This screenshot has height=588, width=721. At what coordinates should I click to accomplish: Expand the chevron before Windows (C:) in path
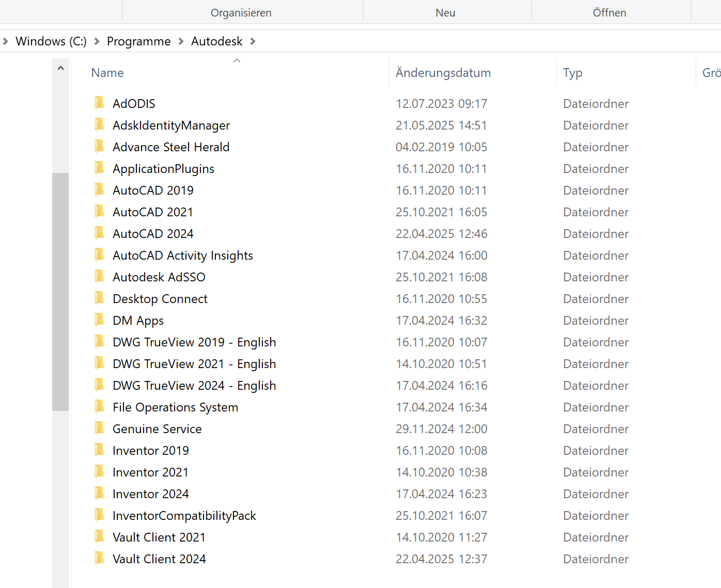[x=5, y=41]
